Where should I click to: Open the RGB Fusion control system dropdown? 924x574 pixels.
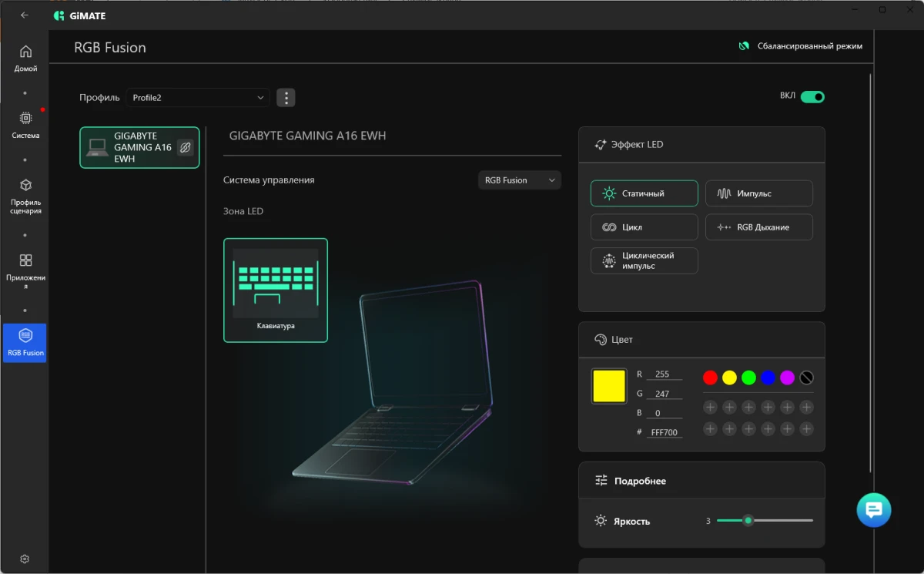(x=520, y=180)
